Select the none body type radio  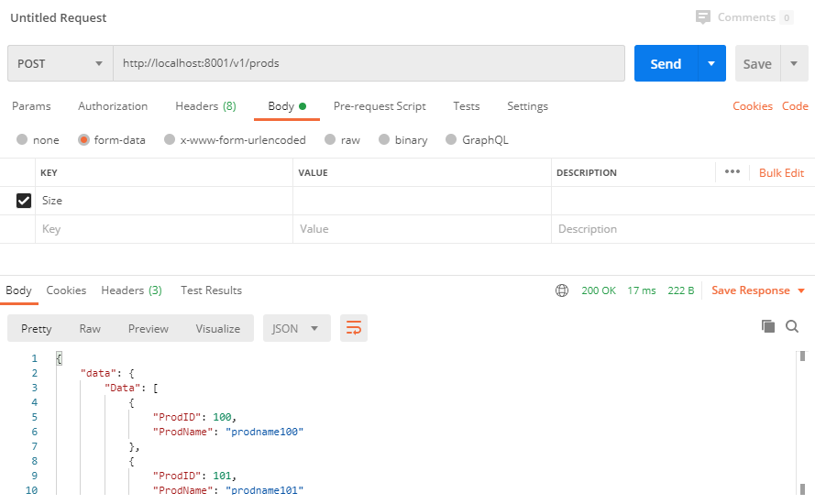(x=22, y=139)
